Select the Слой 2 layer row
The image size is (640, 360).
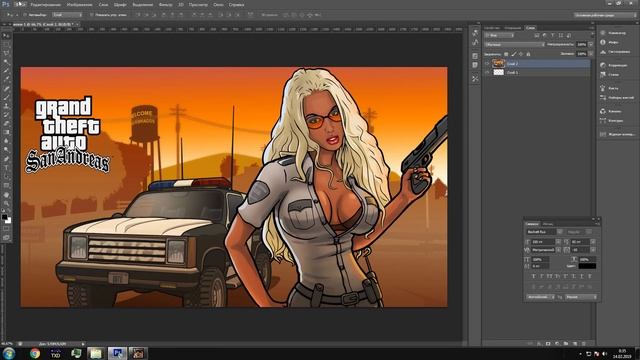537,64
